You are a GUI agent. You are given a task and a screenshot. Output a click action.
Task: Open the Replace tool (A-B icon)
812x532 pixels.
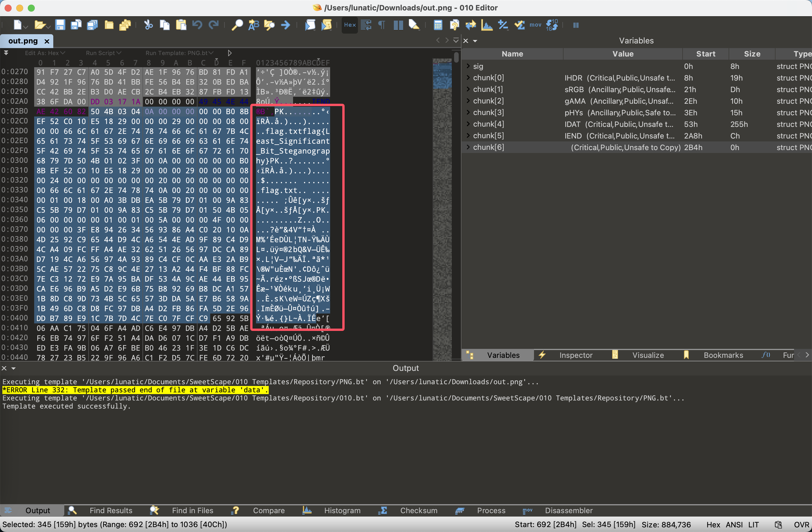pyautogui.click(x=253, y=25)
